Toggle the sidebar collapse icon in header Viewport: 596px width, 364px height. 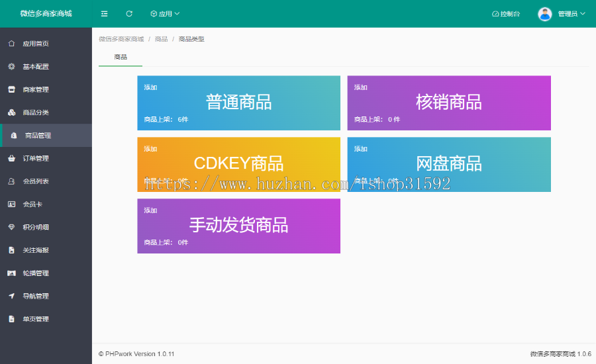pos(104,14)
